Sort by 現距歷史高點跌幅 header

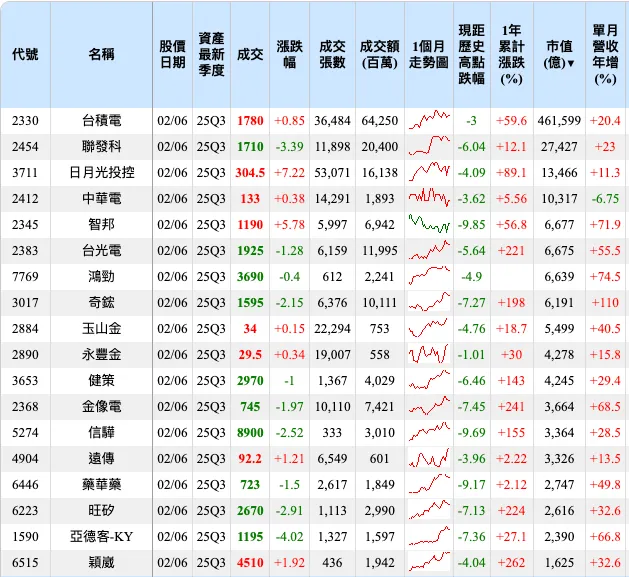[471, 55]
